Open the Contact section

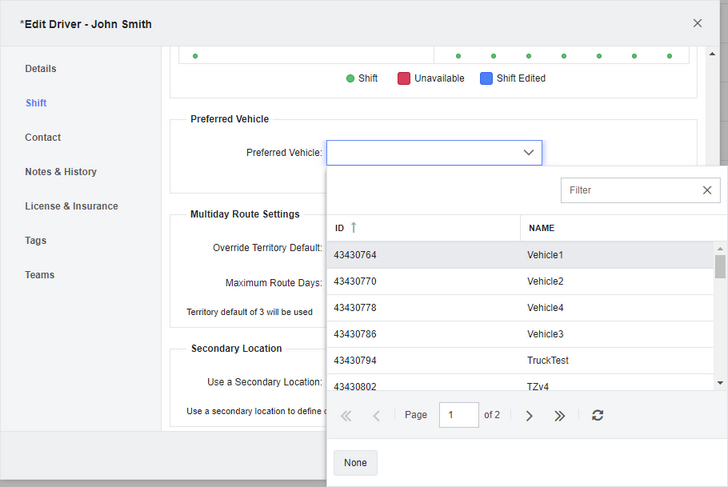tap(43, 138)
